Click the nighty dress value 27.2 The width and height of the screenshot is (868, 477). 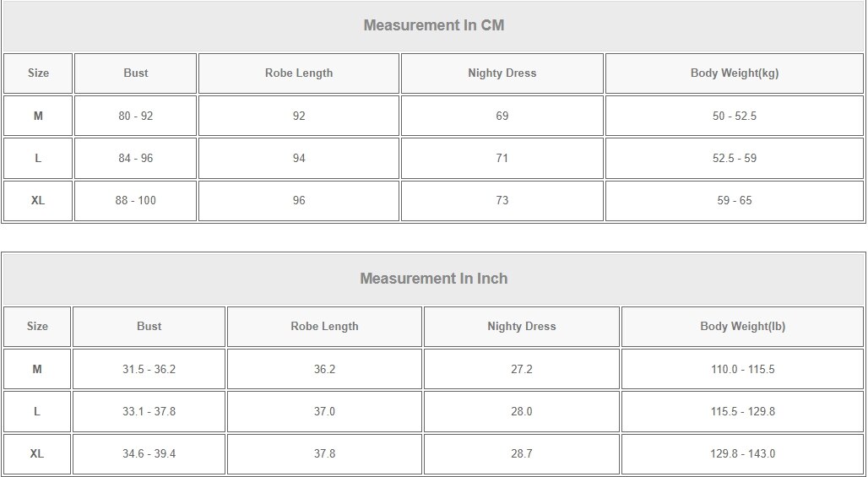tap(522, 369)
